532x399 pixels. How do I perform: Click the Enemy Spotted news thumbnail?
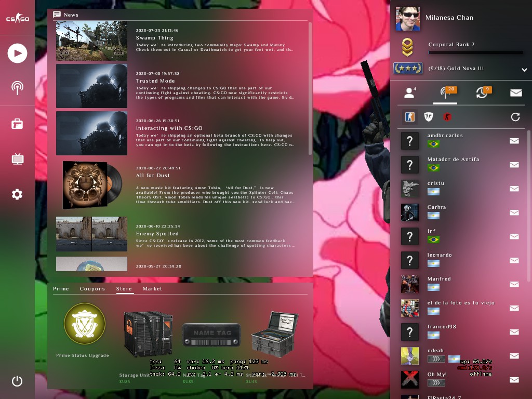click(91, 234)
